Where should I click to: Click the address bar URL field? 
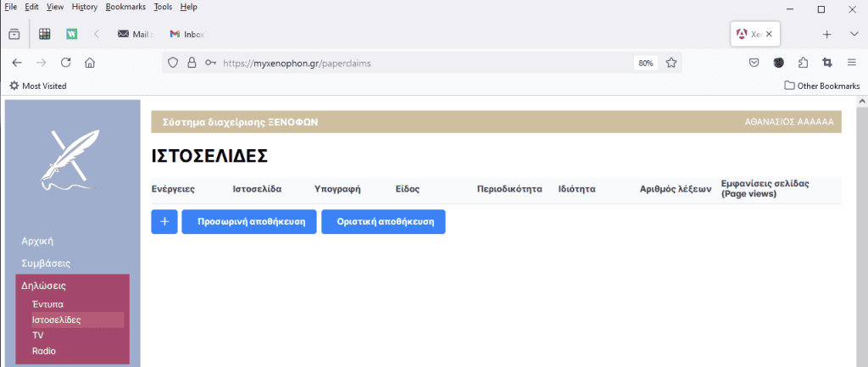[x=407, y=62]
